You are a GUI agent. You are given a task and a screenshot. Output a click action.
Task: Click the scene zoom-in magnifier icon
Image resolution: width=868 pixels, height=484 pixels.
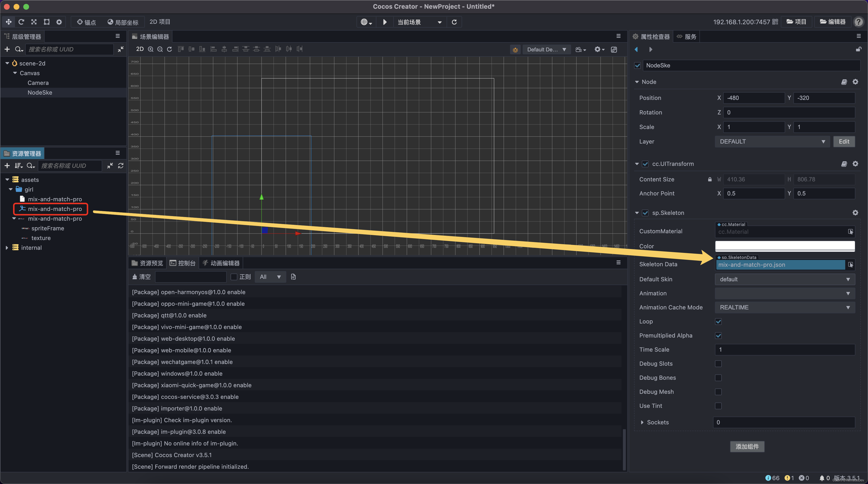coord(151,49)
